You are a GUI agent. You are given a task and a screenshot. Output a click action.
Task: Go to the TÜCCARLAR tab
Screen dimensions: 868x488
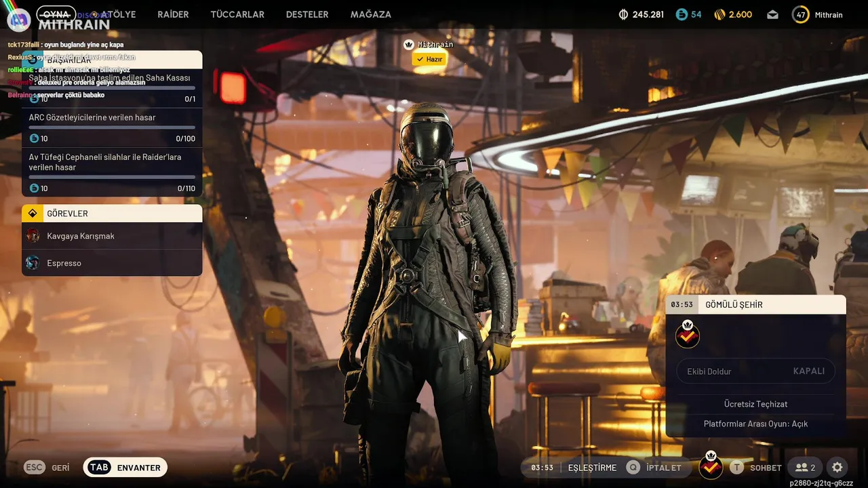[x=237, y=14]
